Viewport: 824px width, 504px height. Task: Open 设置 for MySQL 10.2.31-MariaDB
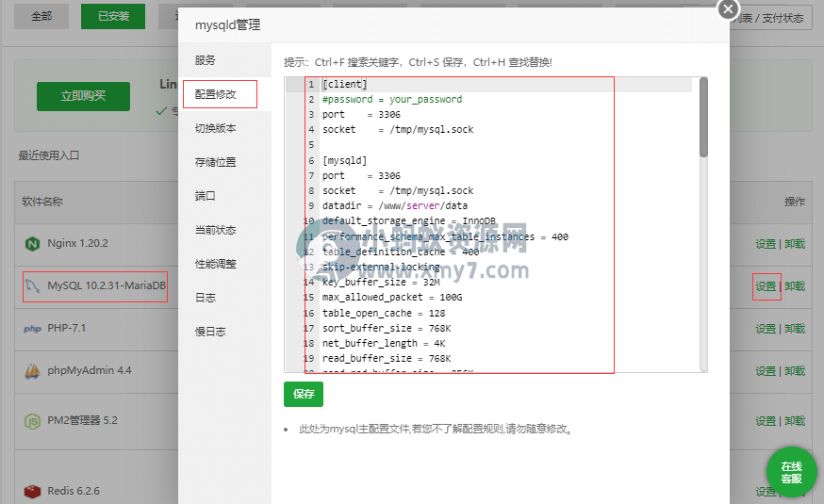(766, 286)
